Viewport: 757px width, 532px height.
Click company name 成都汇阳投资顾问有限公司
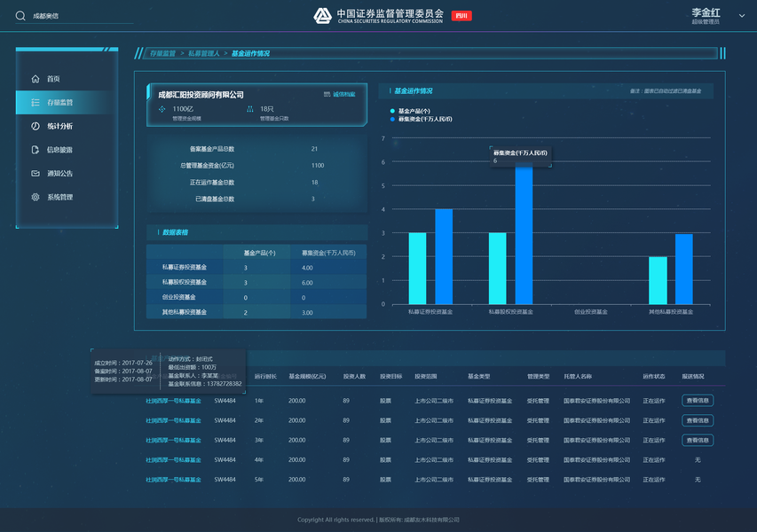coord(201,95)
